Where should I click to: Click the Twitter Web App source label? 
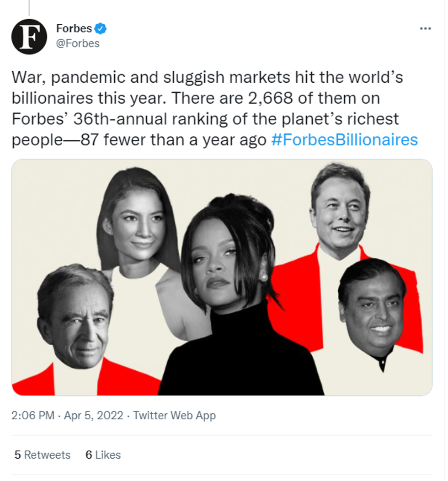coord(174,416)
